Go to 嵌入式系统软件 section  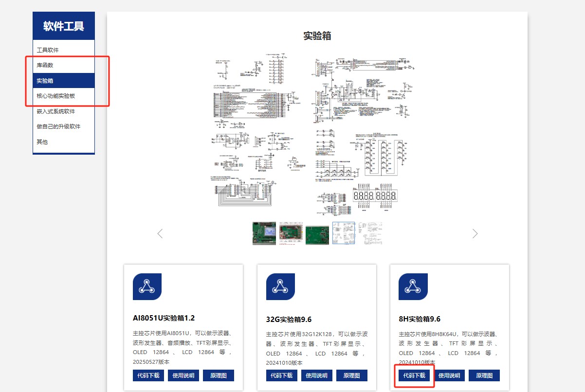64,111
